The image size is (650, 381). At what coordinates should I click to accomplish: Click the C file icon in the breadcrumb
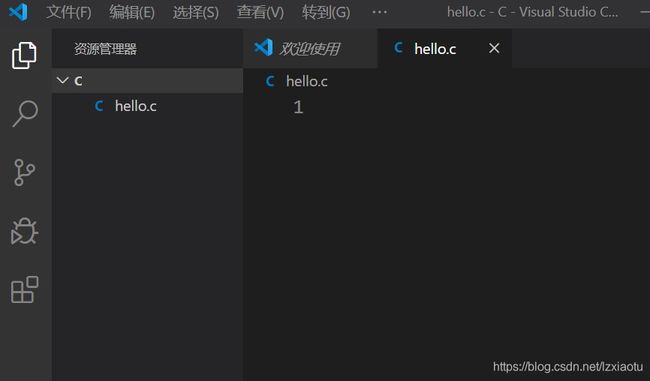click(270, 81)
